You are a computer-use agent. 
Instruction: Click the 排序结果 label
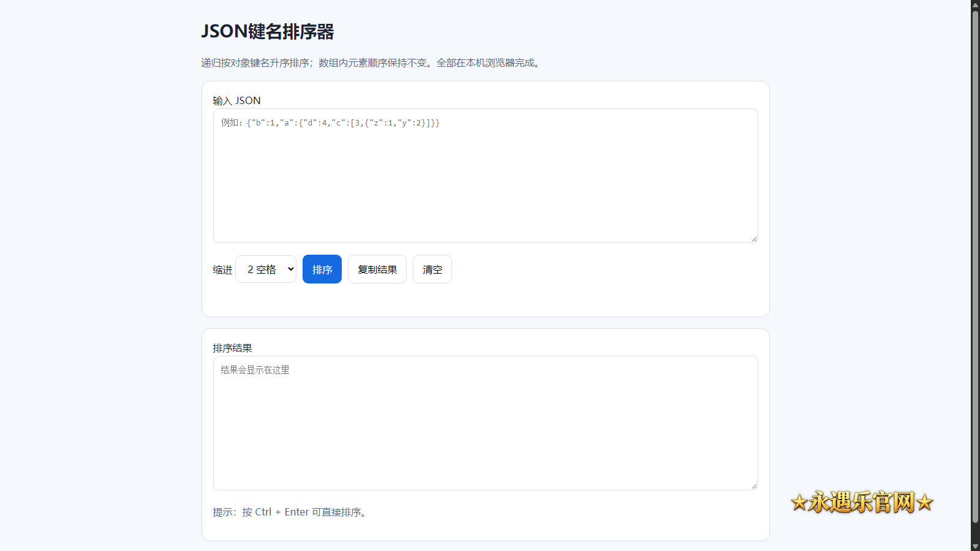coord(232,348)
